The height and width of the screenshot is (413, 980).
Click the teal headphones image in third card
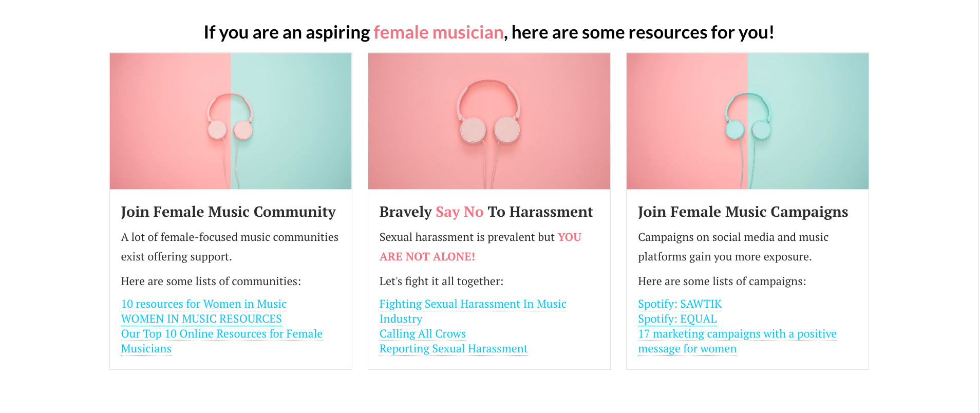(747, 121)
